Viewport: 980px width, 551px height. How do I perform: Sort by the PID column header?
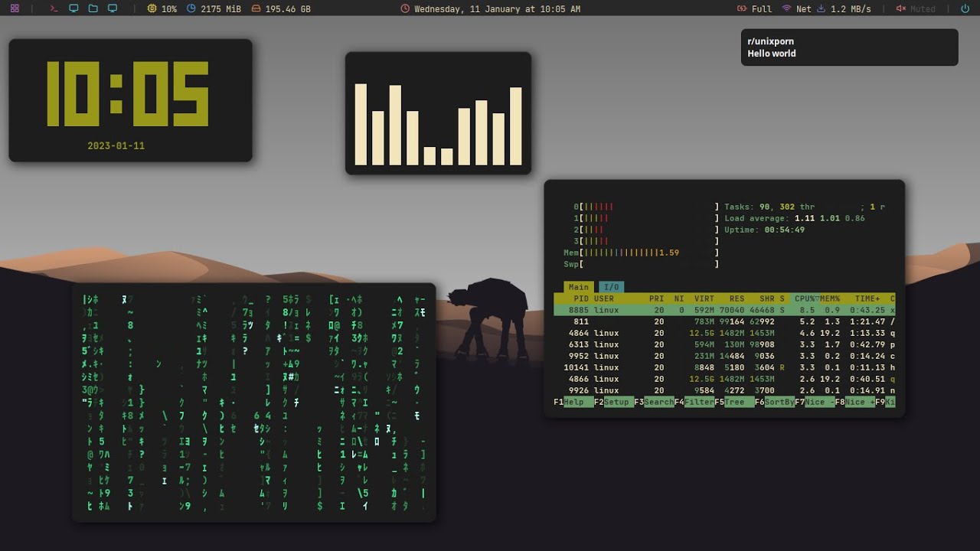click(581, 298)
